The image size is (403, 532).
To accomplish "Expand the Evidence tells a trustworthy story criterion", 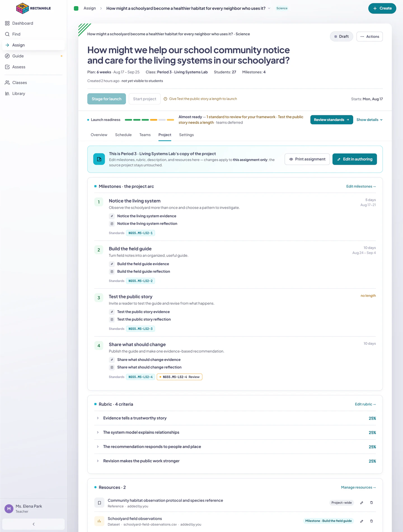I will 98,418.
